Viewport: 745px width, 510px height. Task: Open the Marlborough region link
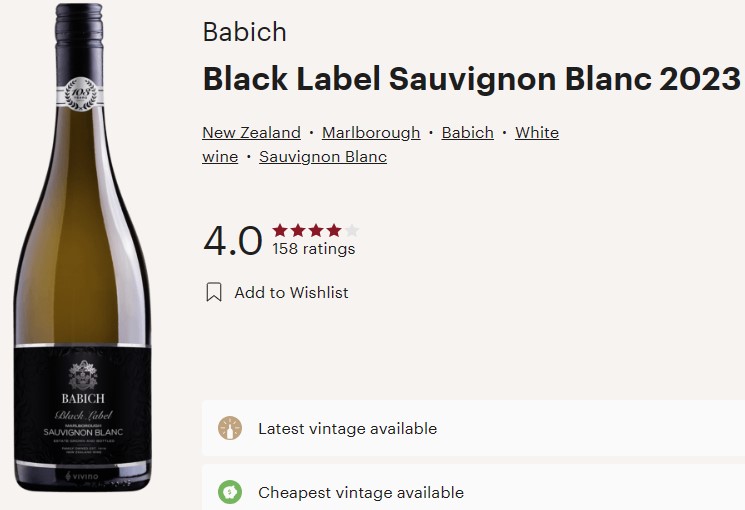tap(371, 133)
